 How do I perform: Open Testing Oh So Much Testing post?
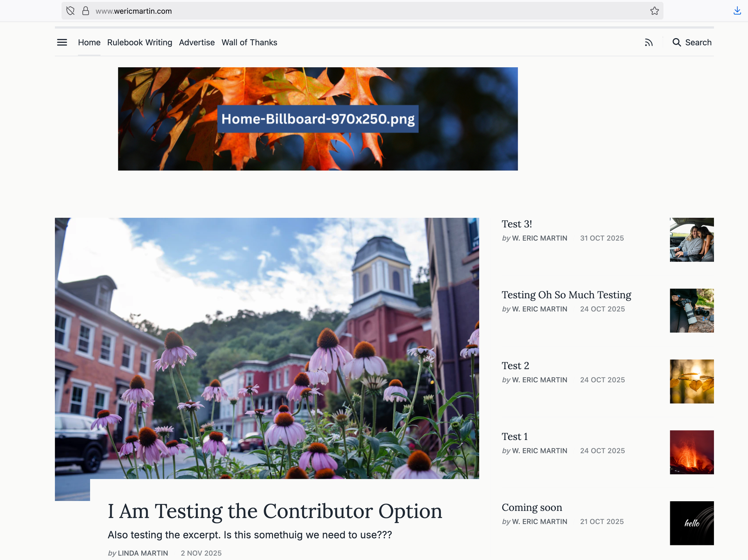[x=566, y=295]
